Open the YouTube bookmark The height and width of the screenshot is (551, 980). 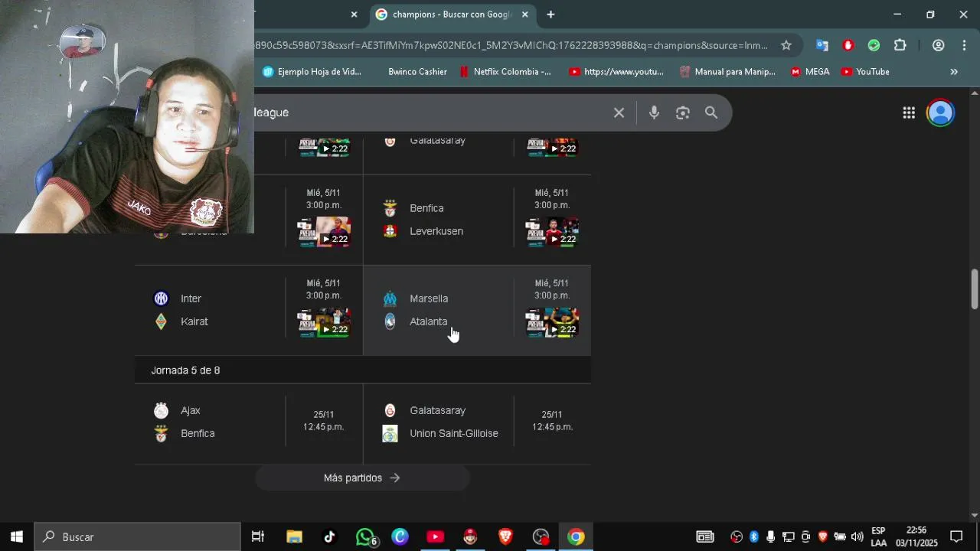(x=865, y=72)
